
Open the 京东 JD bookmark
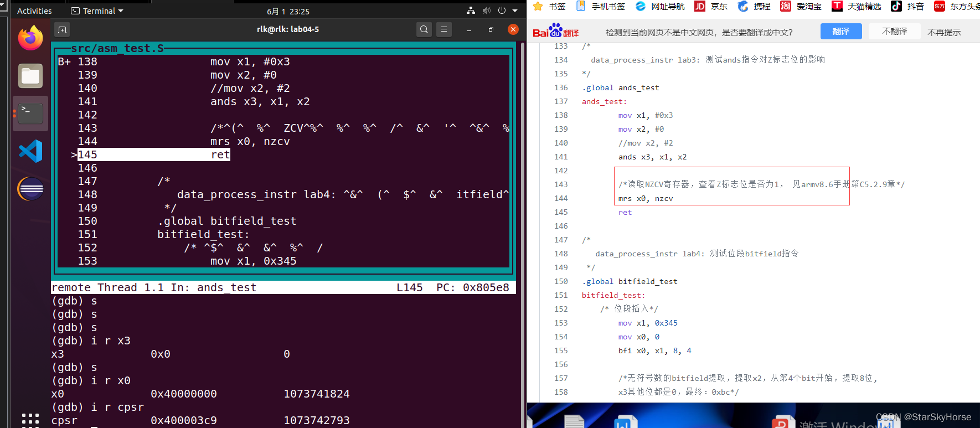tap(711, 6)
